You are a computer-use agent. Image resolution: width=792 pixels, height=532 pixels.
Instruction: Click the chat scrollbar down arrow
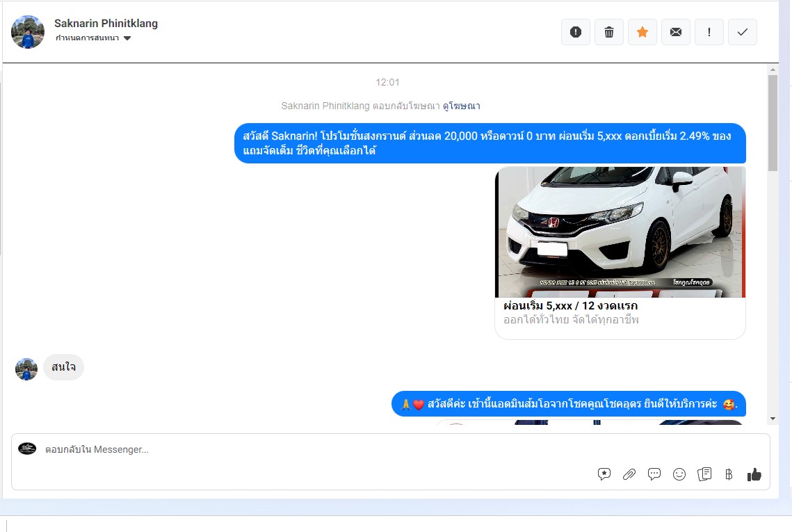(773, 419)
